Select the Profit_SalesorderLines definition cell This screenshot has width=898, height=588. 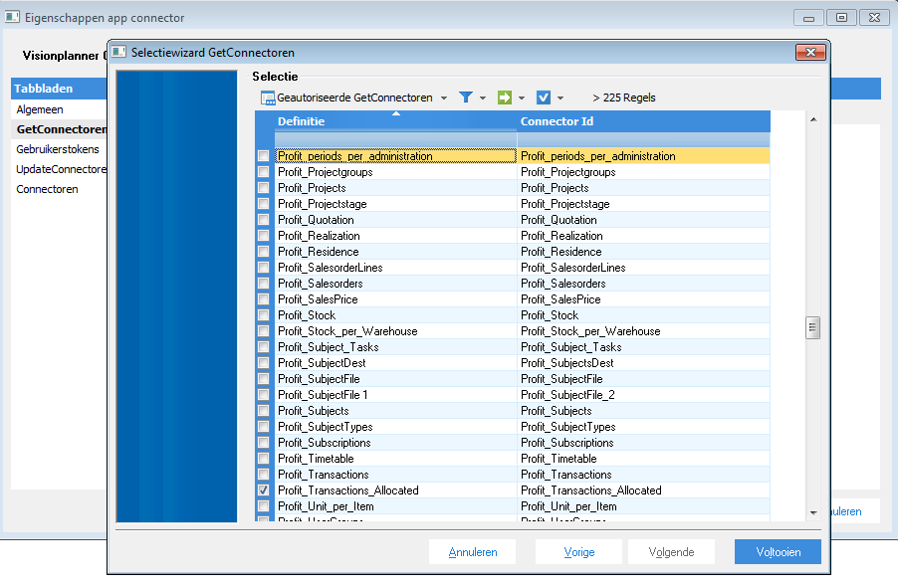click(x=396, y=268)
